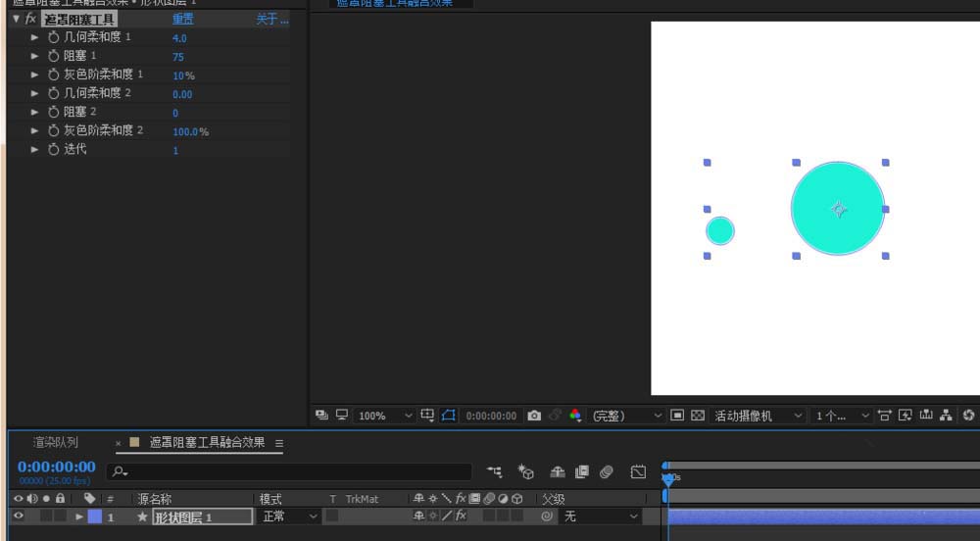Toggle the transparency grid icon in viewer

tap(698, 416)
